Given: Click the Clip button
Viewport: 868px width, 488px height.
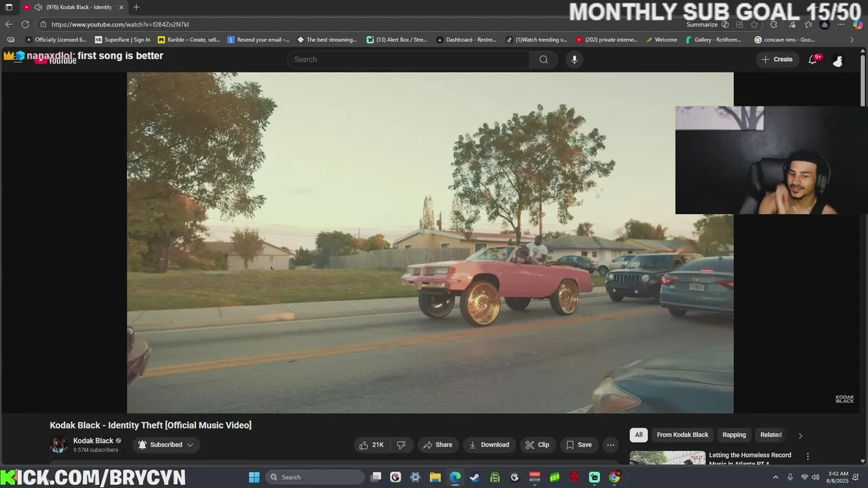Looking at the screenshot, I should pyautogui.click(x=538, y=445).
